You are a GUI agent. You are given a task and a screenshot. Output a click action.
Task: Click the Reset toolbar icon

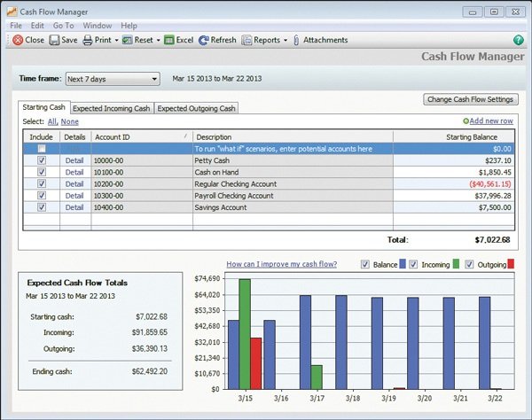(x=128, y=40)
